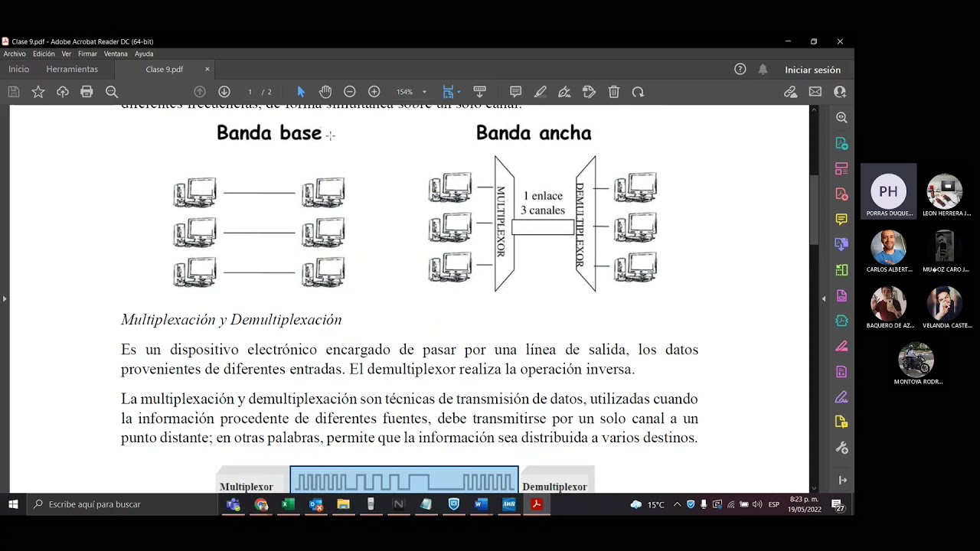This screenshot has width=980, height=551.
Task: Add document to starred files
Action: coord(38,92)
